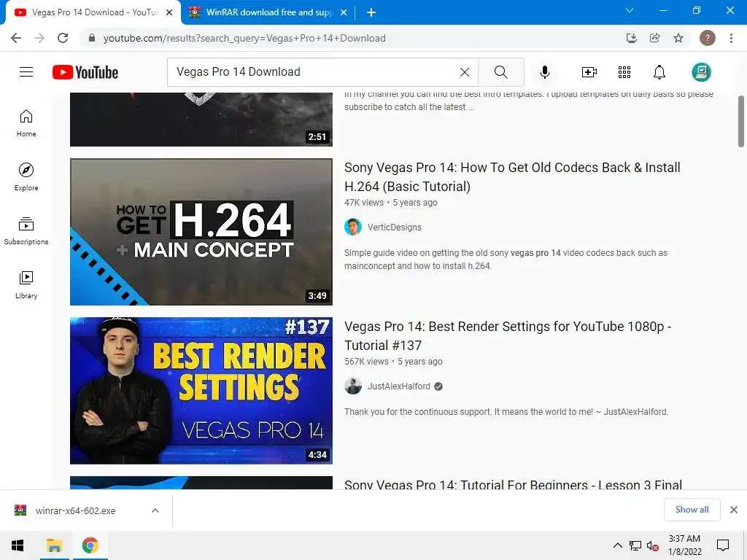Open Chrome's three-dot menu
Image resolution: width=747 pixels, height=560 pixels.
(x=731, y=38)
